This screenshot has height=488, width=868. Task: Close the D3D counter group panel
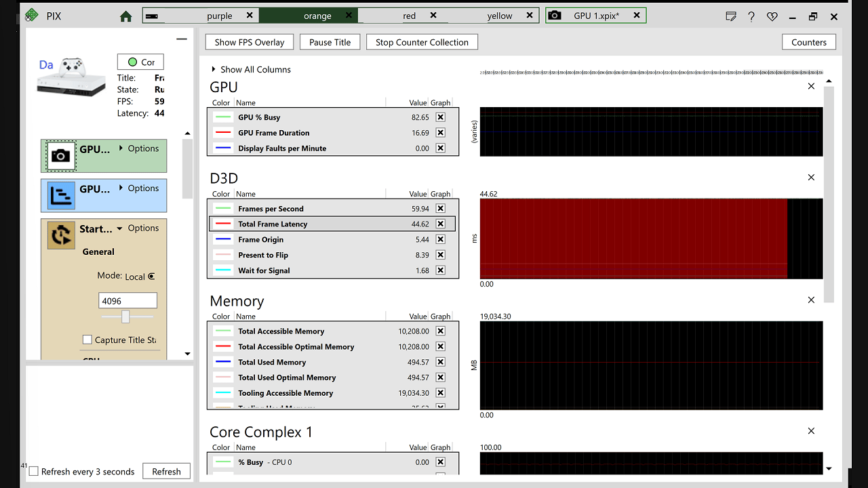[x=811, y=178]
